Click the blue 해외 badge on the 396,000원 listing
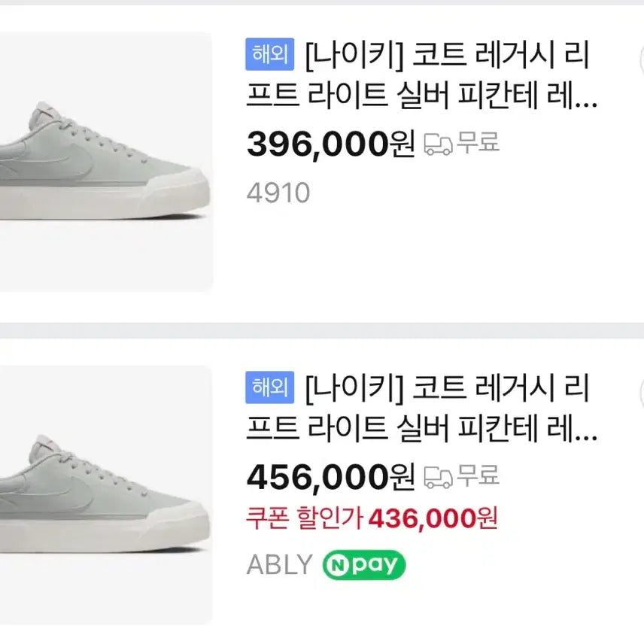Viewport: 644px width, 644px height. pos(270,53)
